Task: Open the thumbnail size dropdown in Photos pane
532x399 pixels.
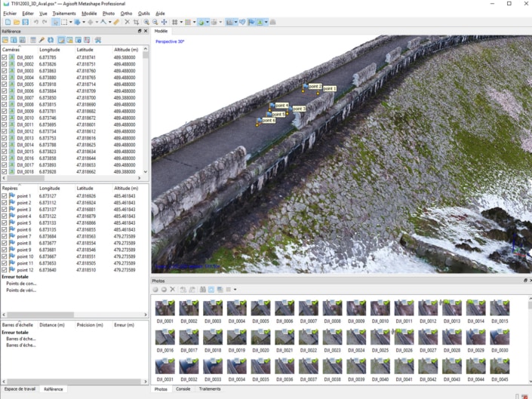Action: click(x=235, y=290)
